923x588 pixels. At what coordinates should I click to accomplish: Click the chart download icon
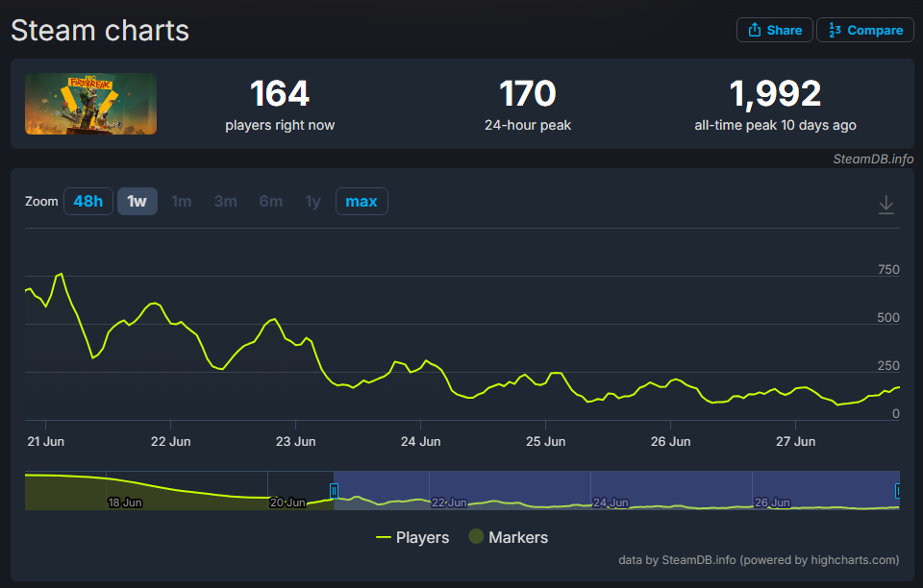[x=886, y=205]
